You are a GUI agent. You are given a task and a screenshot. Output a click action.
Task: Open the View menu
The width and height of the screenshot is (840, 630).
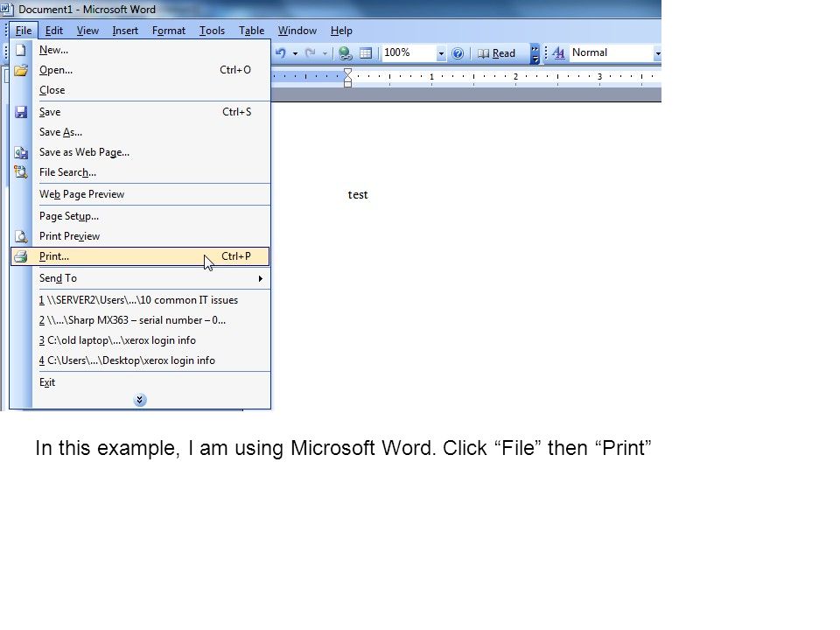click(x=87, y=31)
